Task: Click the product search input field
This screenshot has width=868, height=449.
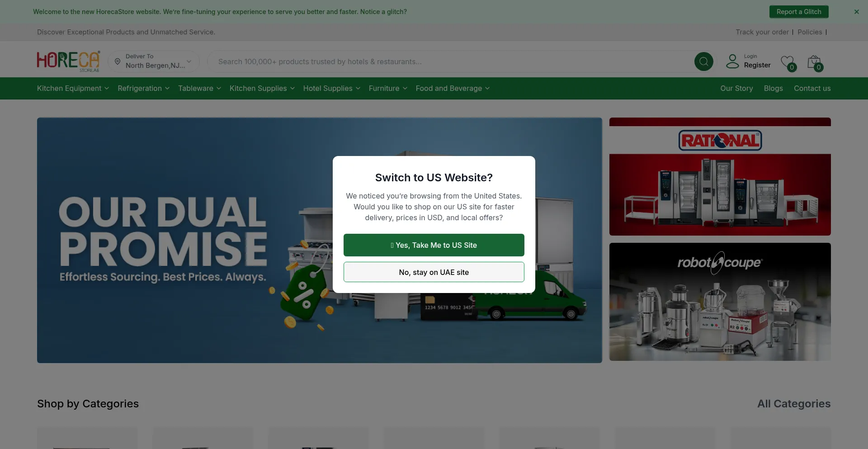Action: 452,61
